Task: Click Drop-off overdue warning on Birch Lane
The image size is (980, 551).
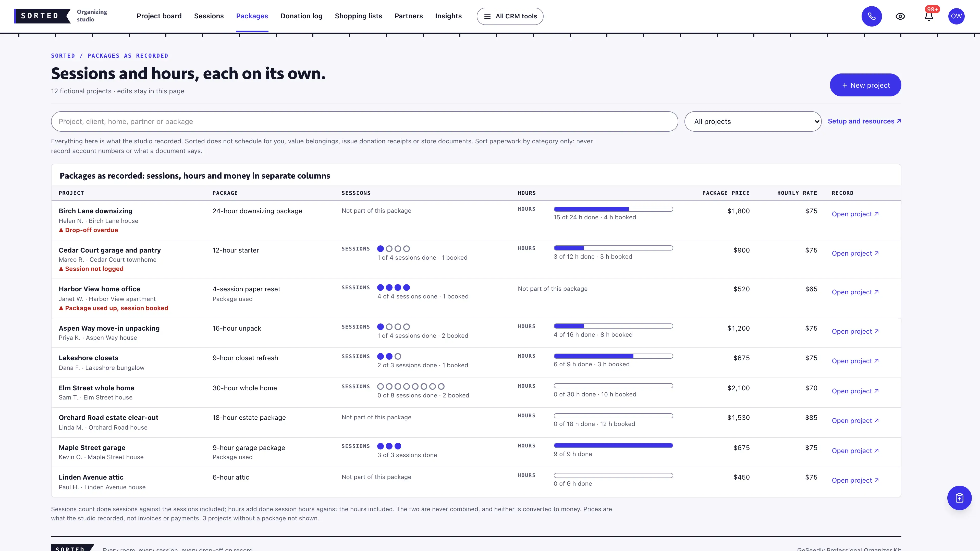Action: click(x=88, y=230)
